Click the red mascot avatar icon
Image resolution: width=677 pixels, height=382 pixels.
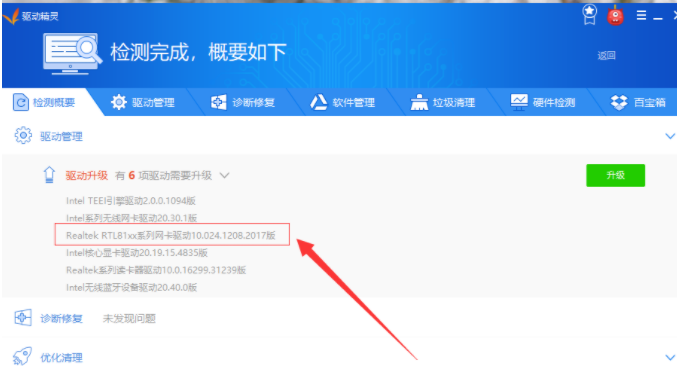615,16
